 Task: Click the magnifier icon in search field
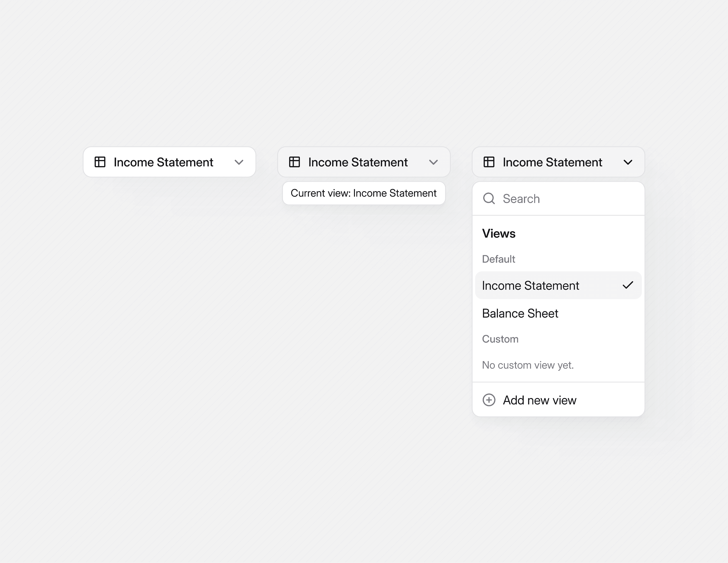click(x=489, y=199)
